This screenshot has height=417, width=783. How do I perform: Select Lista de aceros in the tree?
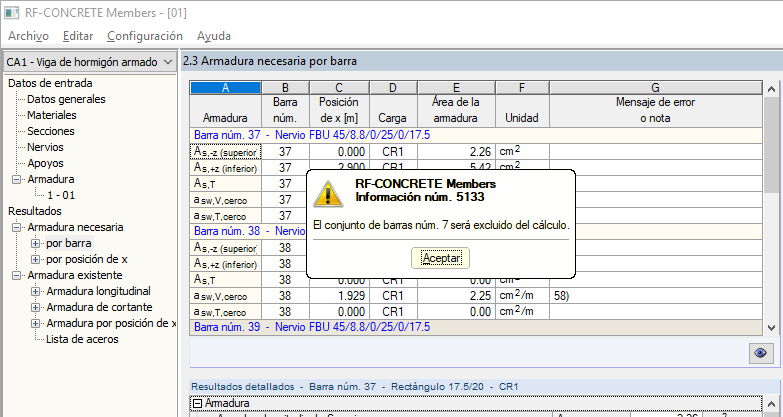tap(82, 339)
